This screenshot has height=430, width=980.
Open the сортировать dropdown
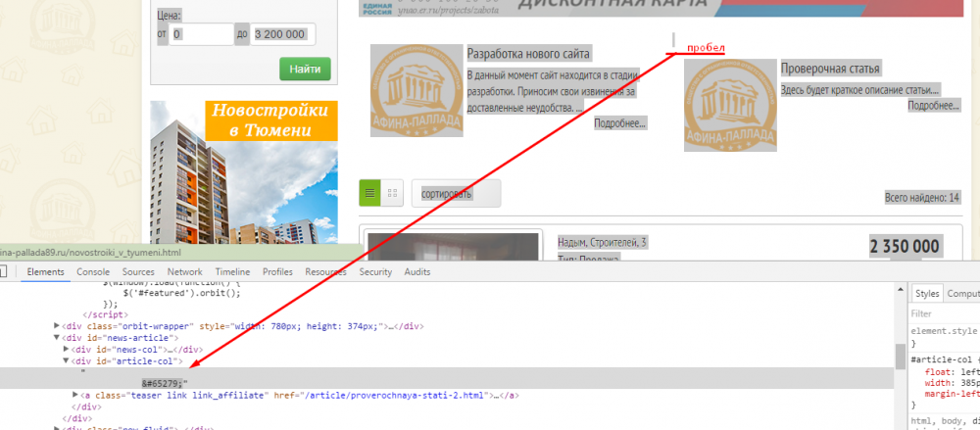457,193
